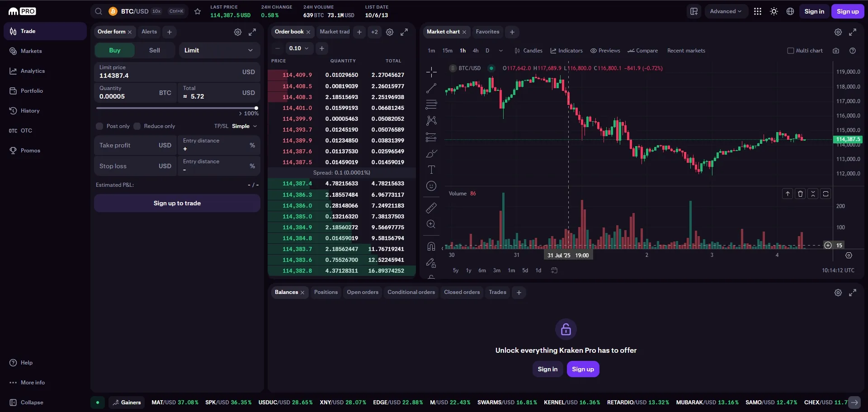
Task: Open the language globe icon
Action: pyautogui.click(x=790, y=11)
